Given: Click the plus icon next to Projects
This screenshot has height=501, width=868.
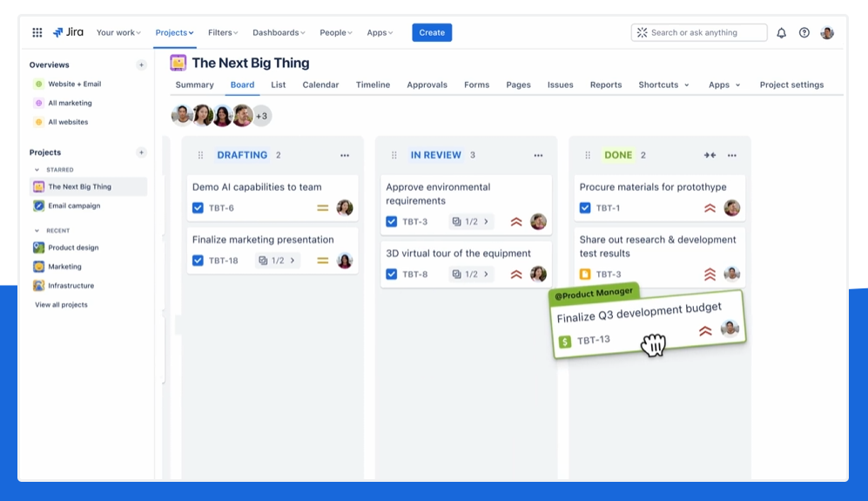Looking at the screenshot, I should tap(141, 152).
